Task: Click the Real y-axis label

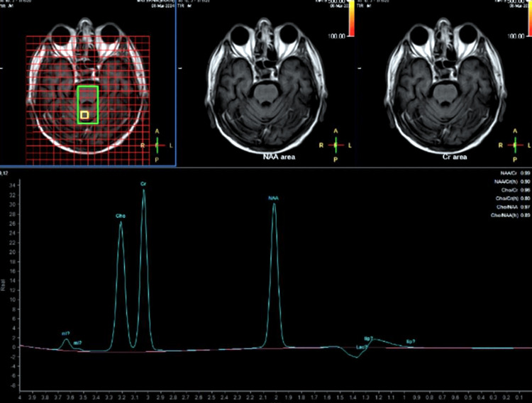Action: [4, 285]
